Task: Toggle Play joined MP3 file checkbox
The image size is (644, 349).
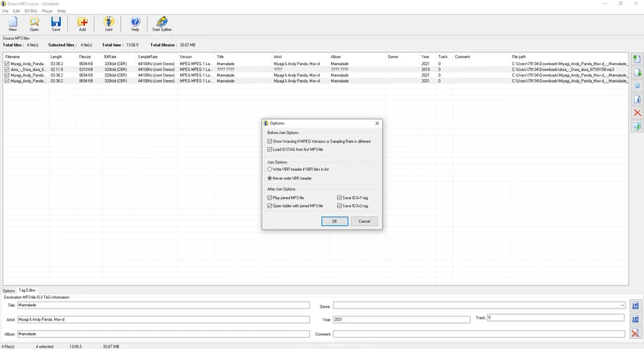Action: pos(269,198)
